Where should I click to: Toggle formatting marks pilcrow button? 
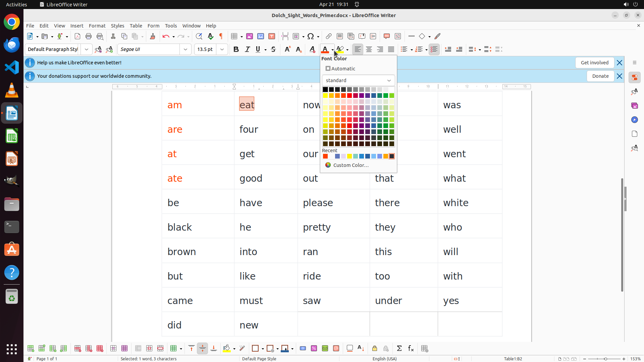click(221, 36)
